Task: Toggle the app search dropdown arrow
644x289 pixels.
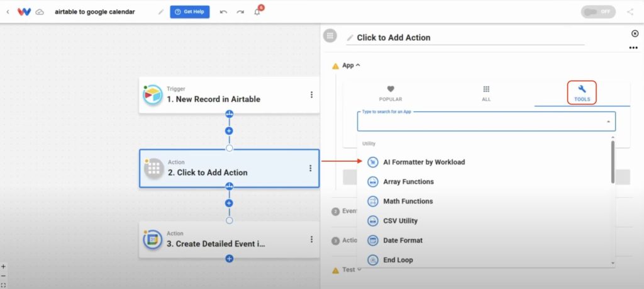Action: coord(608,122)
